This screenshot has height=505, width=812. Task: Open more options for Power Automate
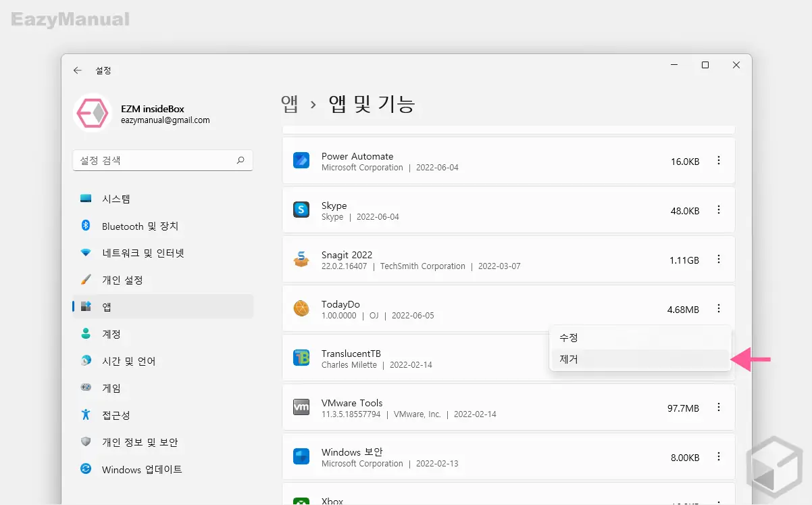[x=719, y=161]
